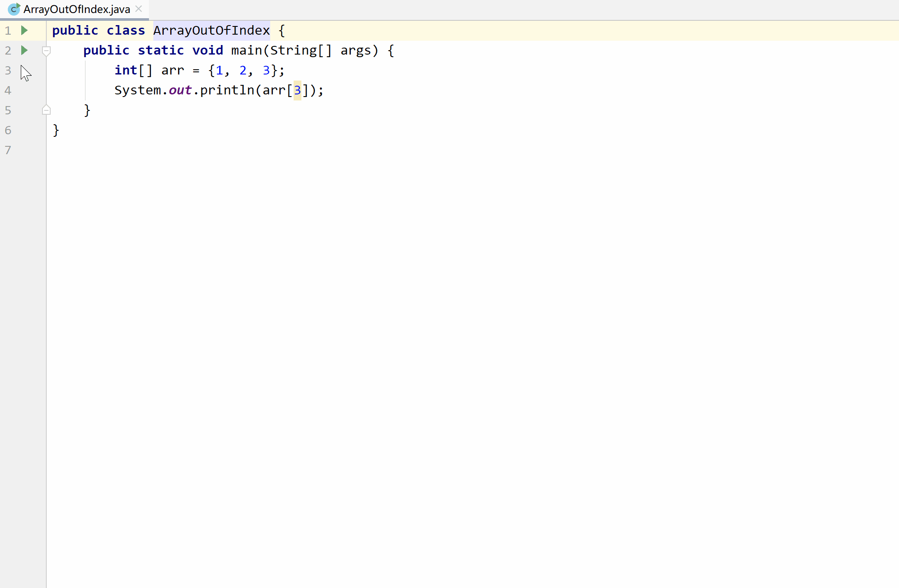The height and width of the screenshot is (588, 899).
Task: Click the 'static' keyword in the main declaration
Action: coord(161,50)
